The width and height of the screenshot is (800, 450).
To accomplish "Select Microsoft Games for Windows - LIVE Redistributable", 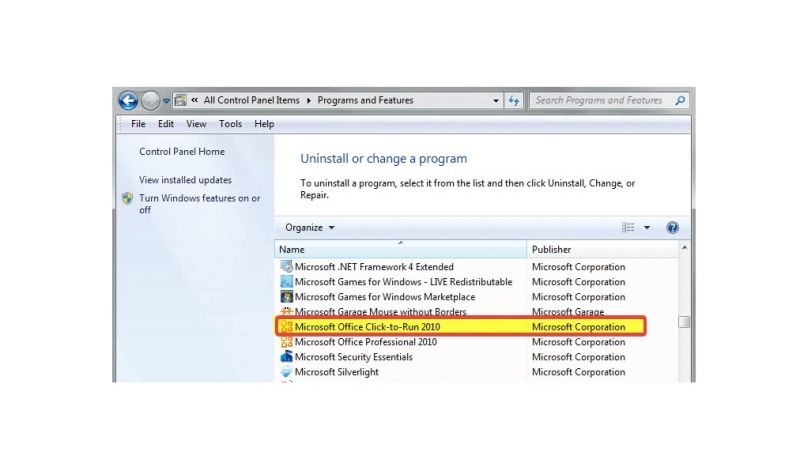I will pyautogui.click(x=403, y=282).
